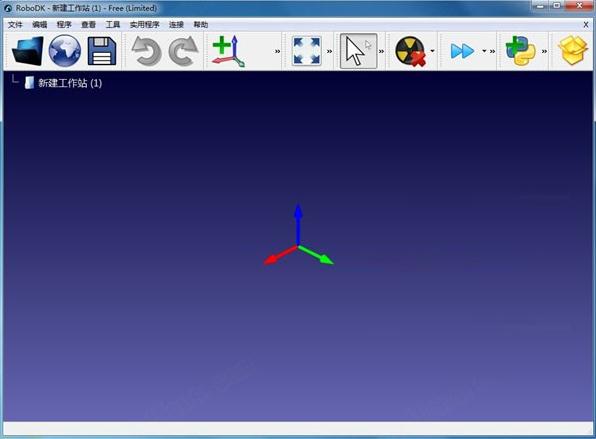The image size is (596, 439).
Task: Minimize the RoboDK window
Action: (540, 6)
